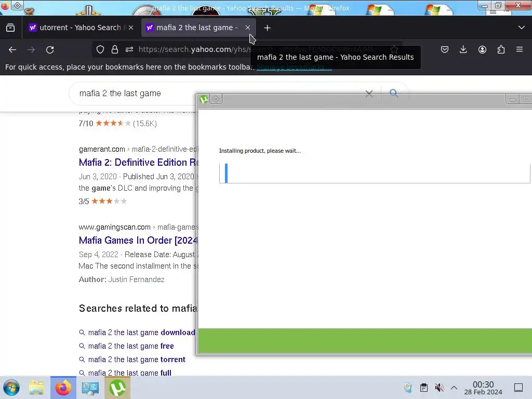This screenshot has width=532, height=399.
Task: Search mafia 2 the last game free
Action: click(131, 346)
